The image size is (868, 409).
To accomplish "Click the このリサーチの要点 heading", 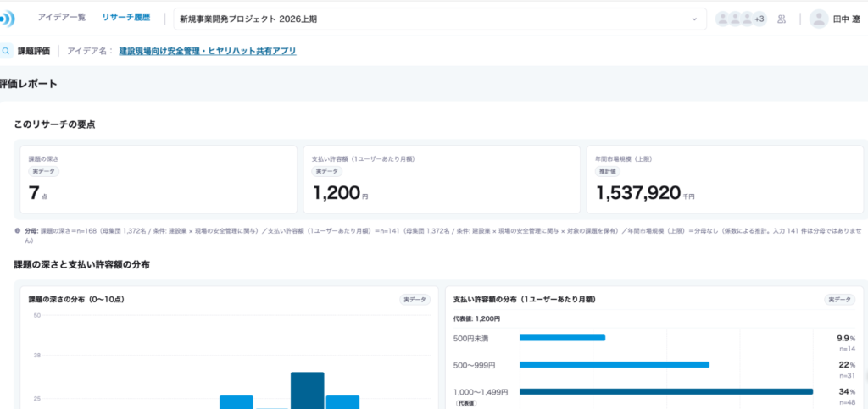I will point(55,124).
